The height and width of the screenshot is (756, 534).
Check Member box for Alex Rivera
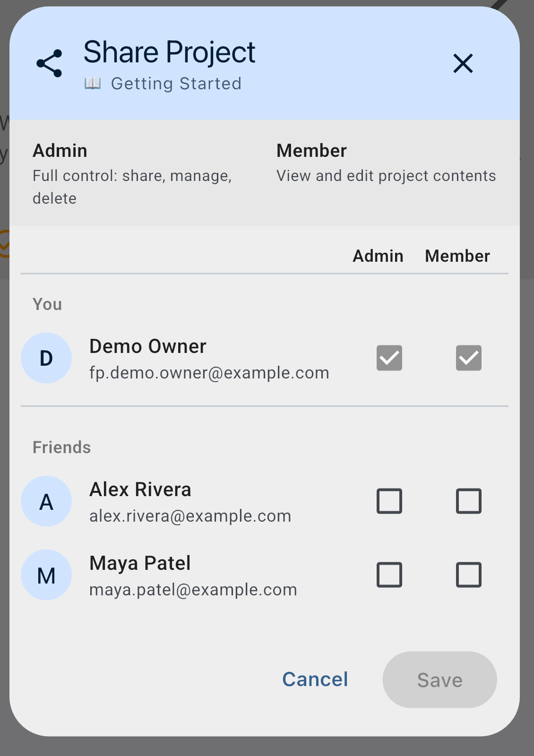point(469,501)
